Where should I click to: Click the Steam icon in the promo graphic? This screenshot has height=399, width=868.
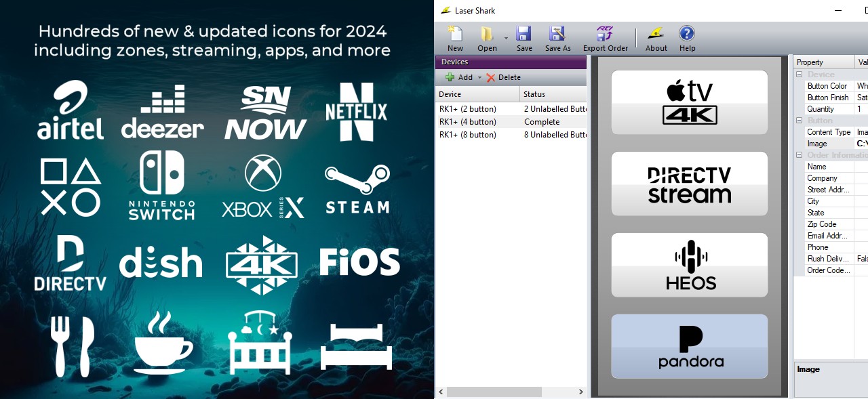tap(357, 189)
